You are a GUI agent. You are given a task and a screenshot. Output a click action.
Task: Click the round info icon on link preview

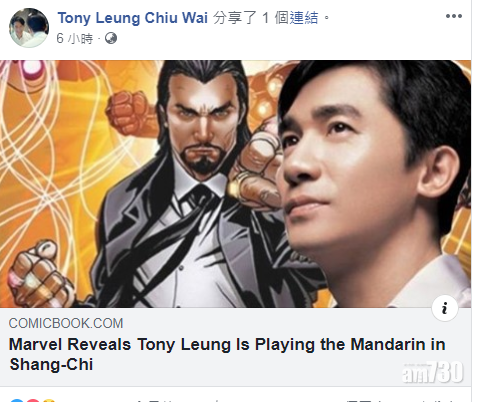point(445,308)
